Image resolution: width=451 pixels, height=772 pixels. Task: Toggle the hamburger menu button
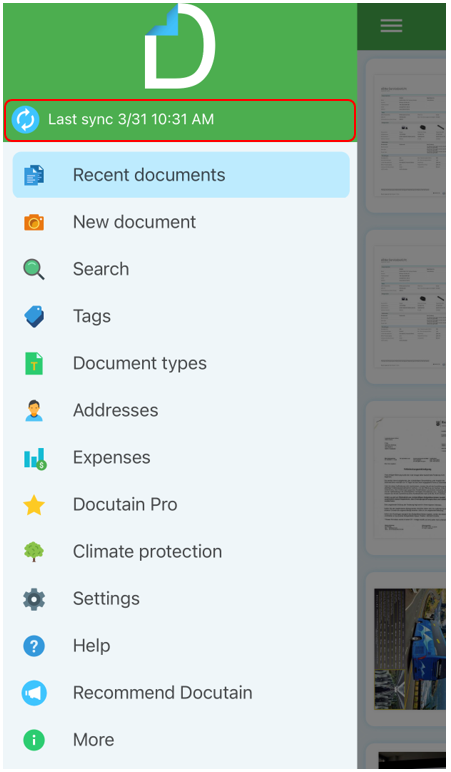point(391,26)
